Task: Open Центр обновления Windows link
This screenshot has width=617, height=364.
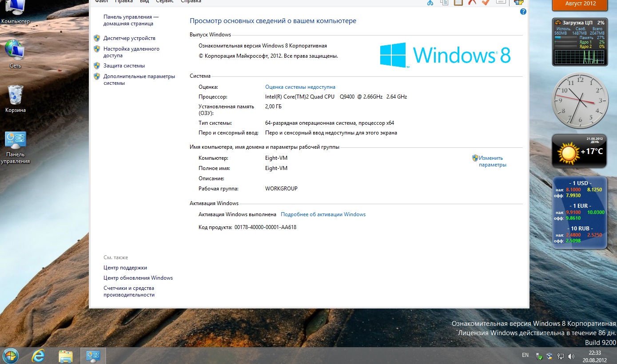Action: coord(138,278)
